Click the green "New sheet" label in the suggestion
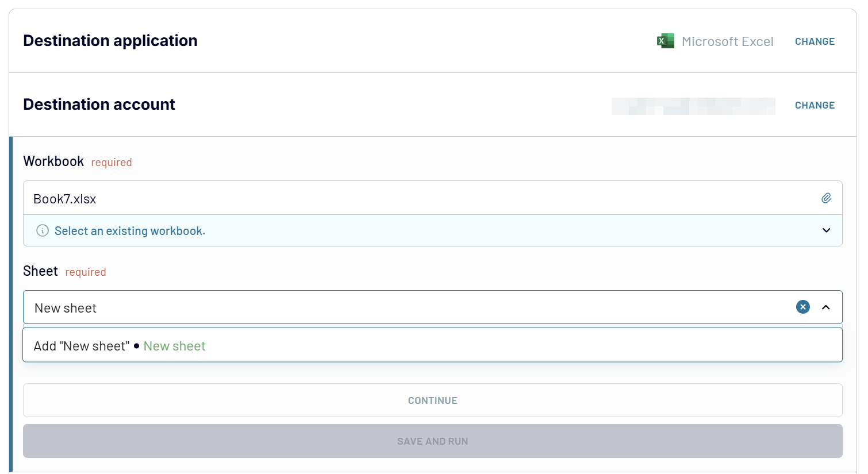The image size is (868, 474). point(174,346)
